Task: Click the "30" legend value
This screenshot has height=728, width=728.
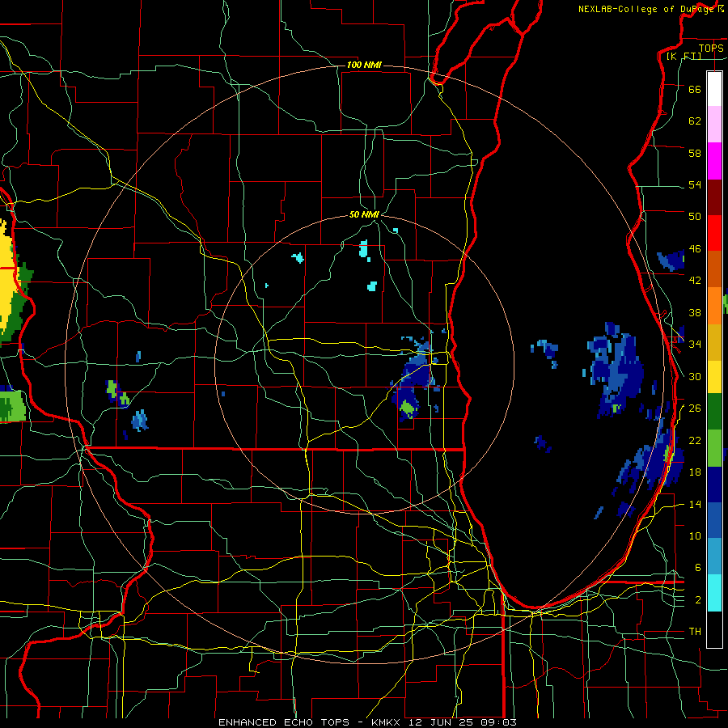Action: click(695, 376)
